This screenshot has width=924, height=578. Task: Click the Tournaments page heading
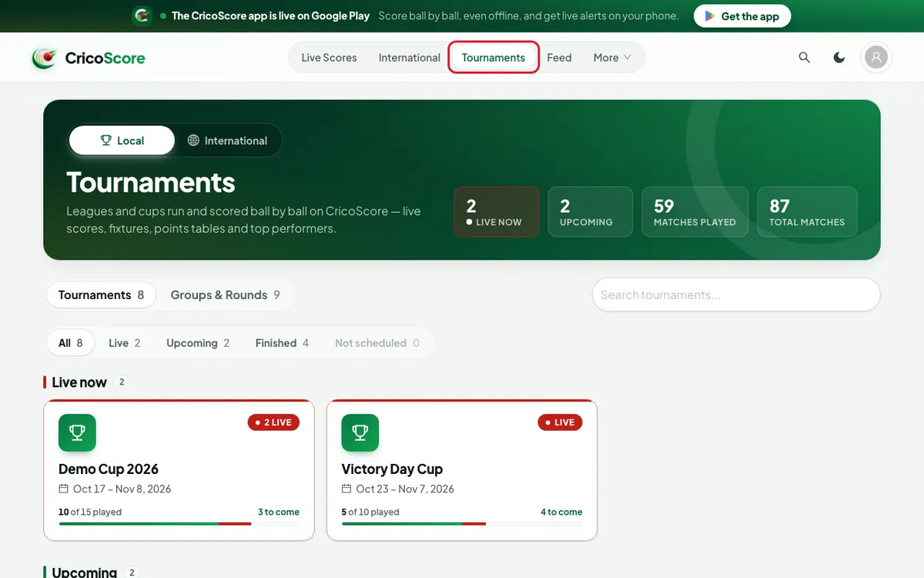[151, 183]
